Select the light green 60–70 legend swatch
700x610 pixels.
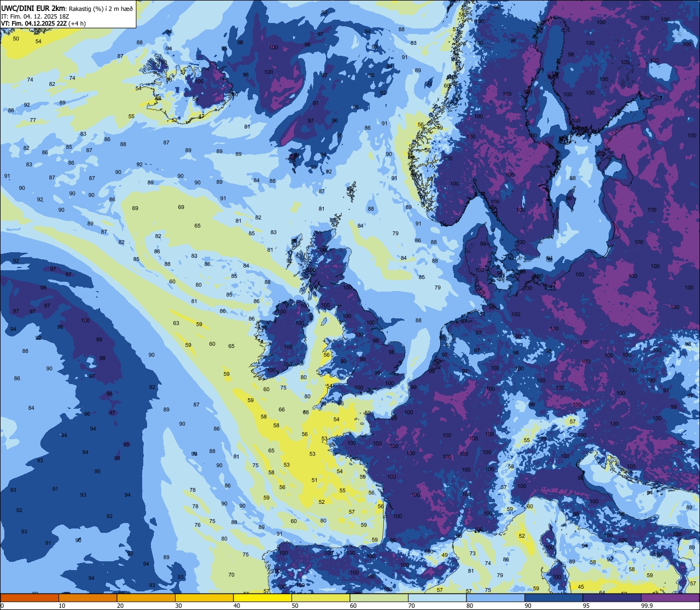379,598
